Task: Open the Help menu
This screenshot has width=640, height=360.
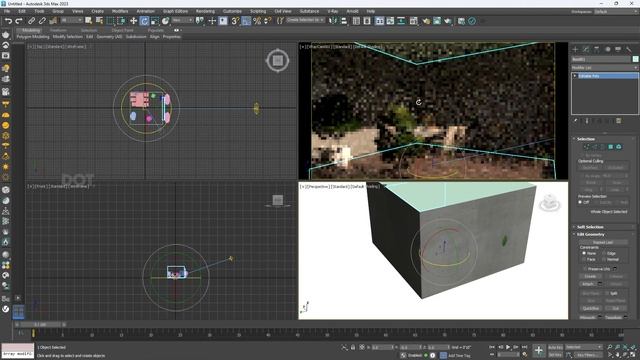Action: coord(371,11)
